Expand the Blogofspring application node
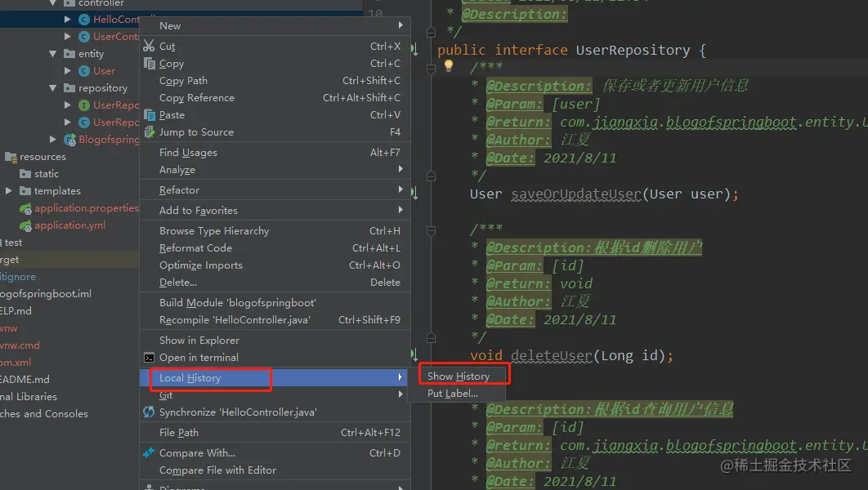The image size is (868, 490). (x=53, y=140)
